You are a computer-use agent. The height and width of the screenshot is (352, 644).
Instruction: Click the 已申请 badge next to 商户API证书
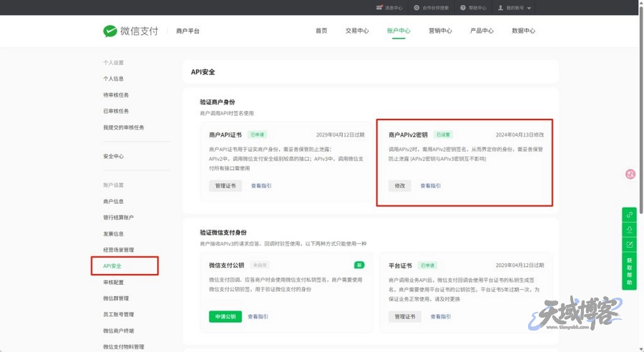(258, 135)
